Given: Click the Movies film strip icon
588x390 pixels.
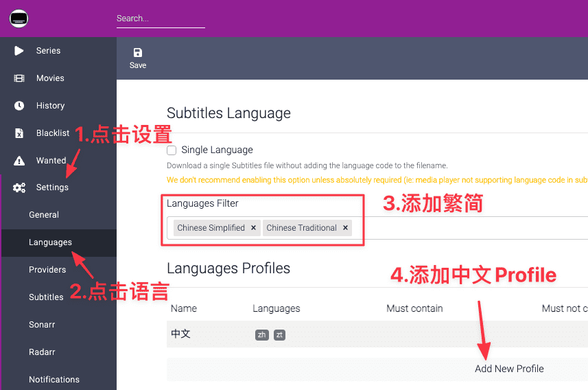Looking at the screenshot, I should pos(19,78).
